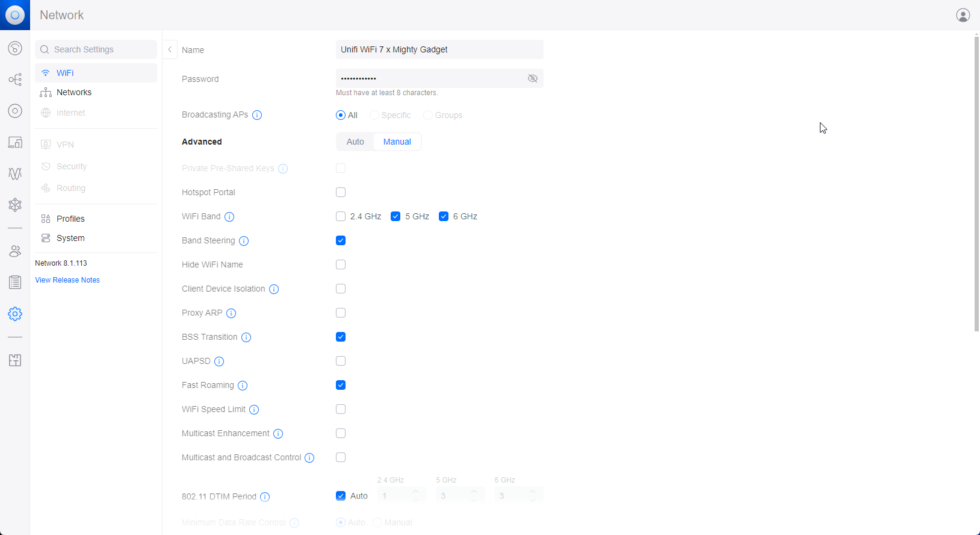
Task: Switch Advanced mode to Auto
Action: pyautogui.click(x=355, y=142)
